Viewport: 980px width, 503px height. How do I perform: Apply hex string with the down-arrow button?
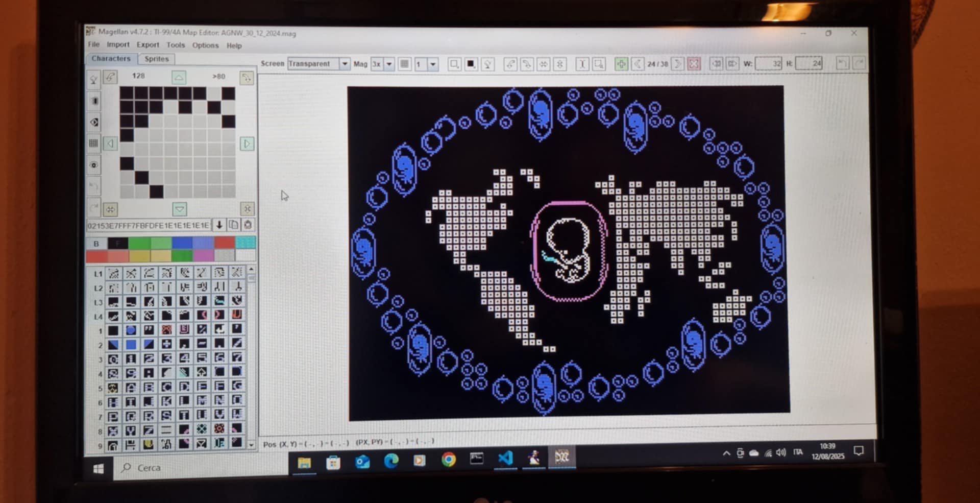(x=219, y=225)
